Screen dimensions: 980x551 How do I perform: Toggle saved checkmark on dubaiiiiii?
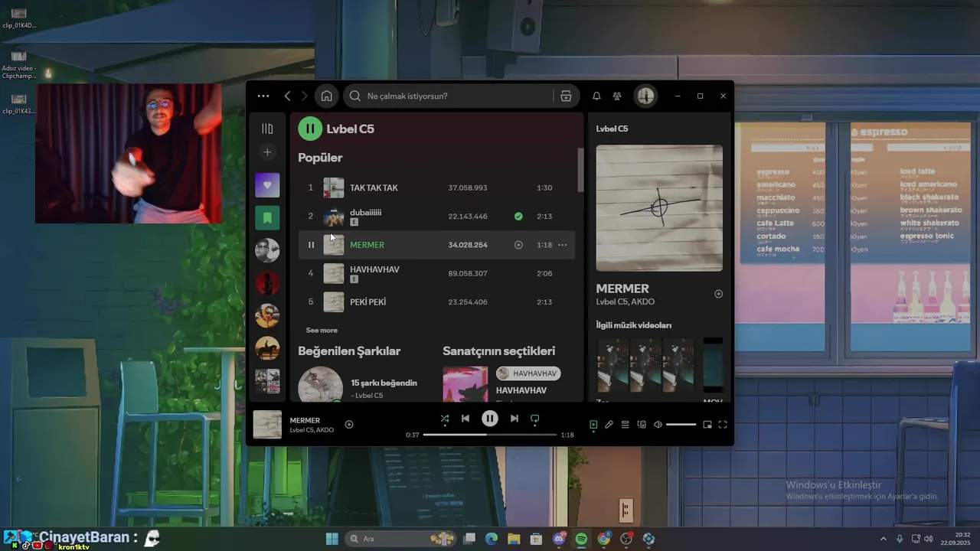click(x=518, y=217)
